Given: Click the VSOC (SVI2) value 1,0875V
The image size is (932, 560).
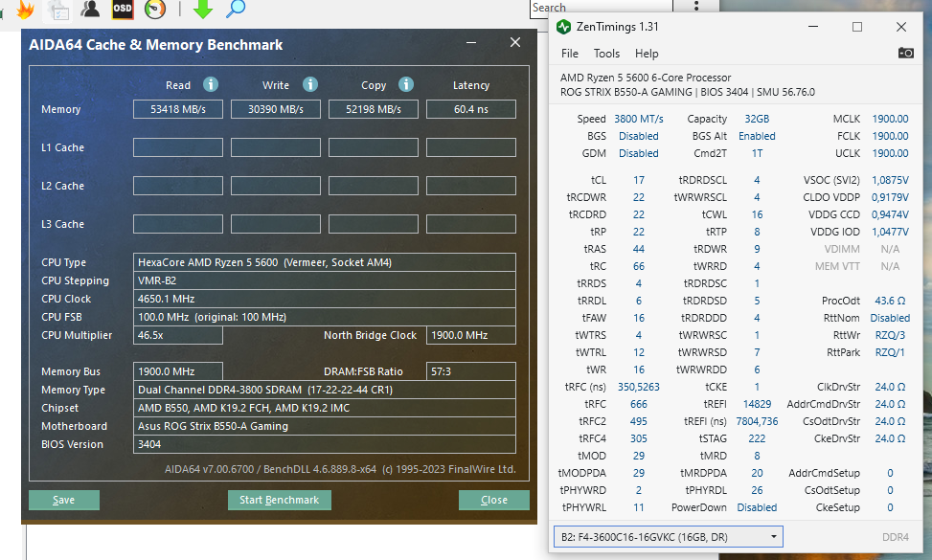Looking at the screenshot, I should point(890,180).
